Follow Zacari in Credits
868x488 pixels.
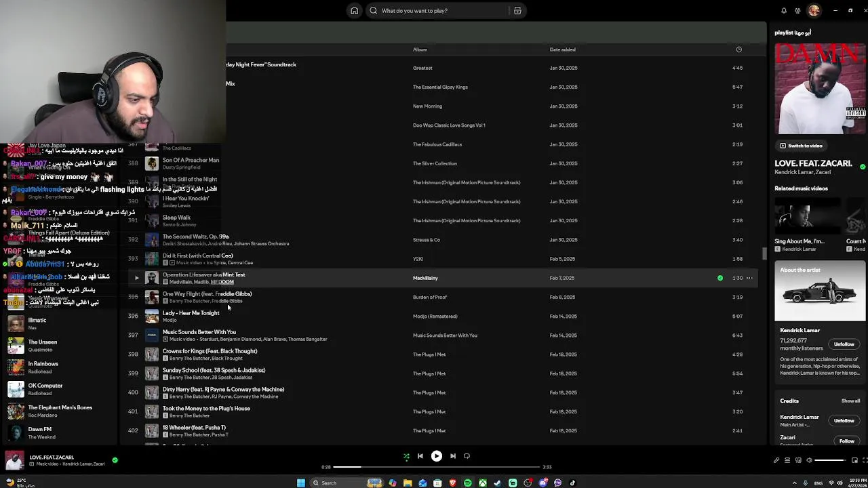(846, 441)
